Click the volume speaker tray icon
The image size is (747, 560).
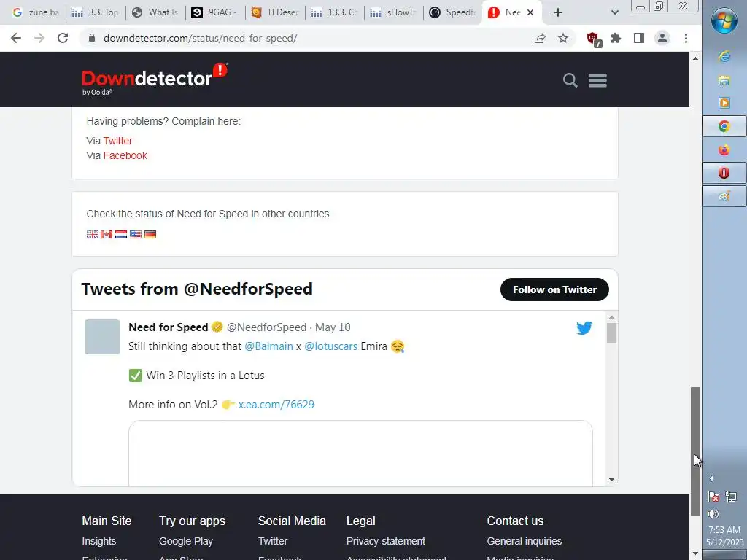click(x=713, y=514)
